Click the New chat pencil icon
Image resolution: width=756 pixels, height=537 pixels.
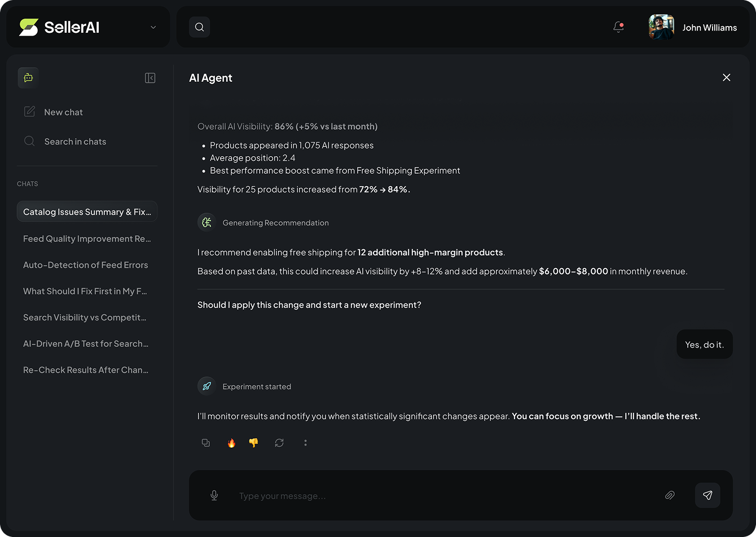[x=29, y=112]
